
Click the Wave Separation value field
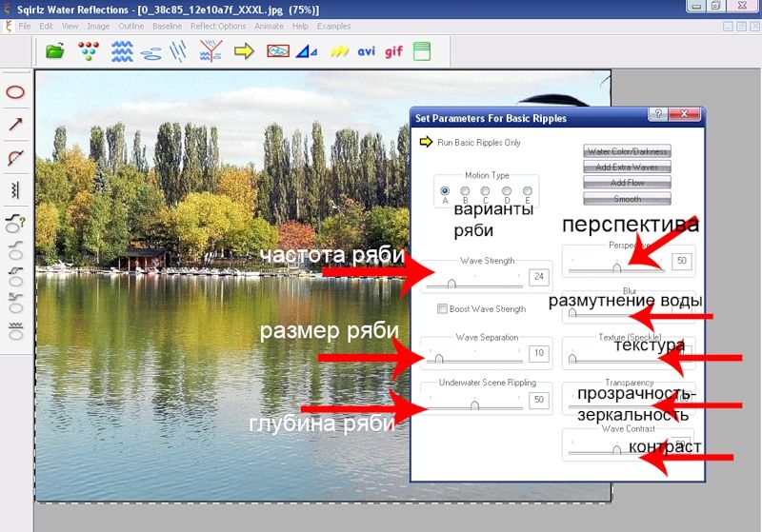point(539,354)
